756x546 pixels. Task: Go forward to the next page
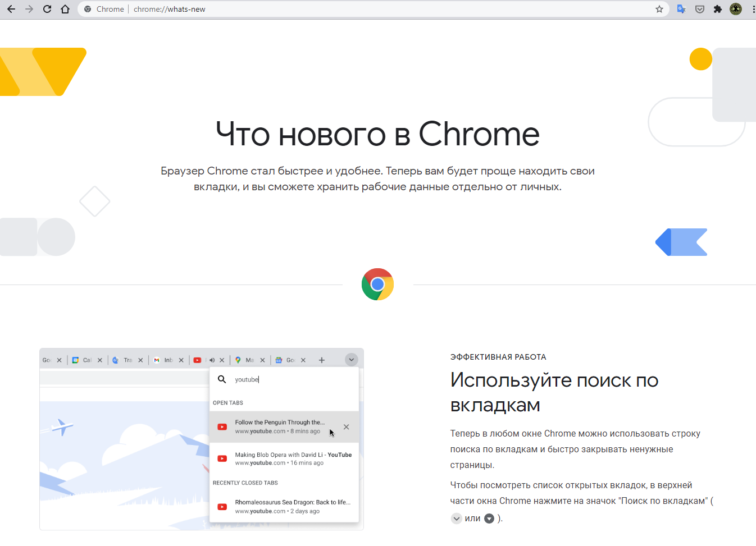(x=29, y=9)
